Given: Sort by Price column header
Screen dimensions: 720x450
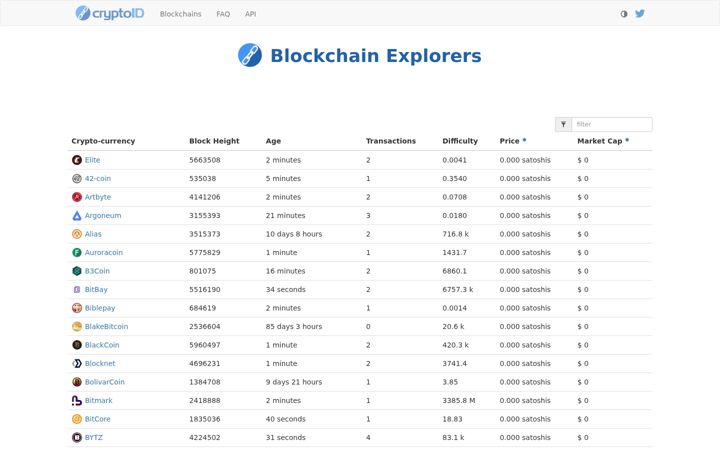Looking at the screenshot, I should [509, 141].
